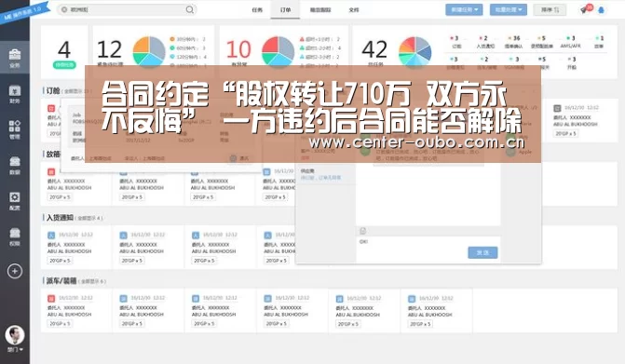Click the green 待办任务 pill under number 4
Image resolution: width=625 pixels, height=364 pixels.
(64, 65)
